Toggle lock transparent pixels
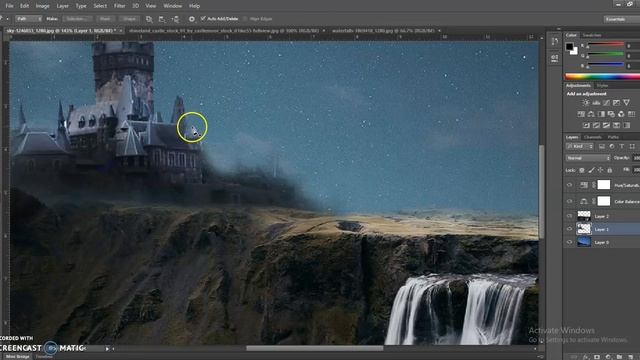 click(582, 170)
